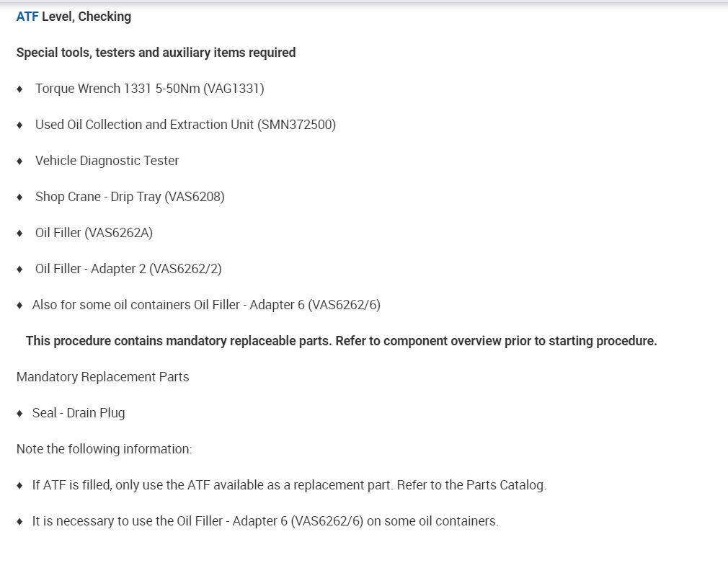Click the bullet next to Vehicle Diagnostic Tester
Screen dimensions: 728x568
[19, 161]
